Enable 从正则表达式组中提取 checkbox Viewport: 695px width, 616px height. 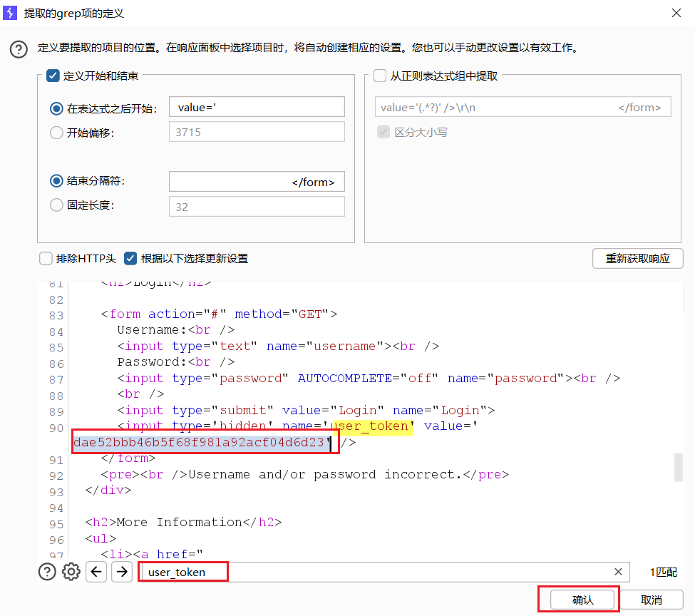[x=379, y=76]
